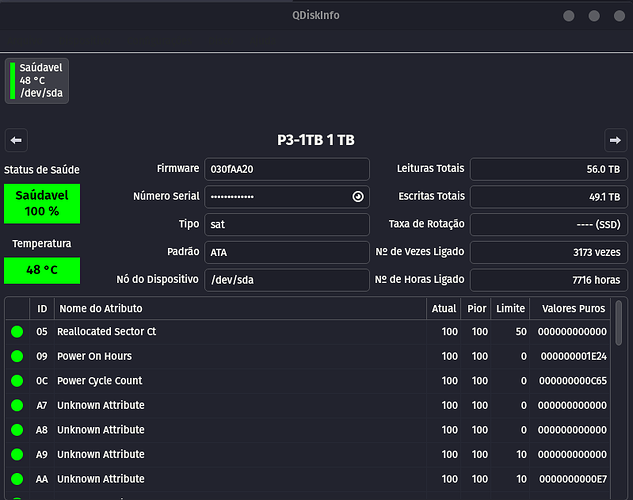Go to next disk with right arrow
Viewport: 633px width, 500px height.
point(615,140)
